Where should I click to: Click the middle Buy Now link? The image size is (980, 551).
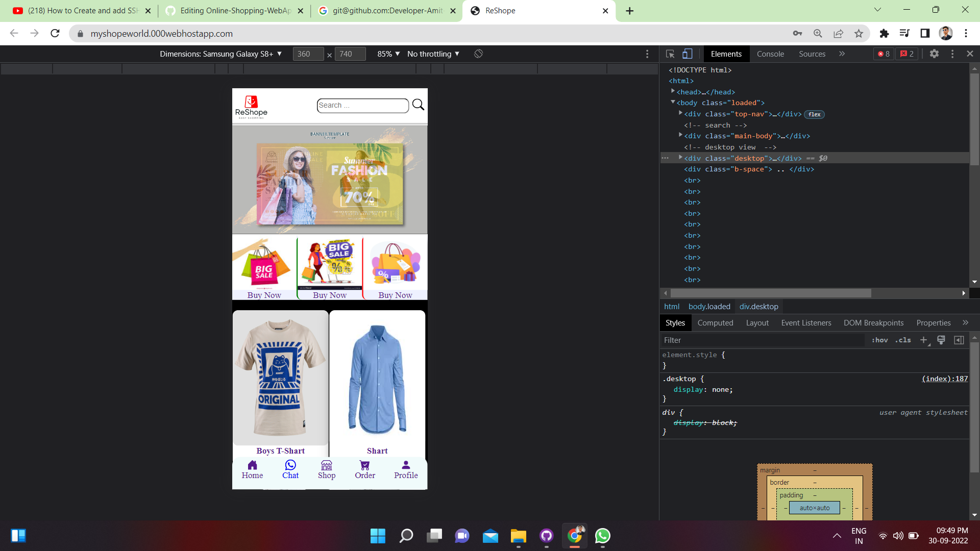[329, 295]
